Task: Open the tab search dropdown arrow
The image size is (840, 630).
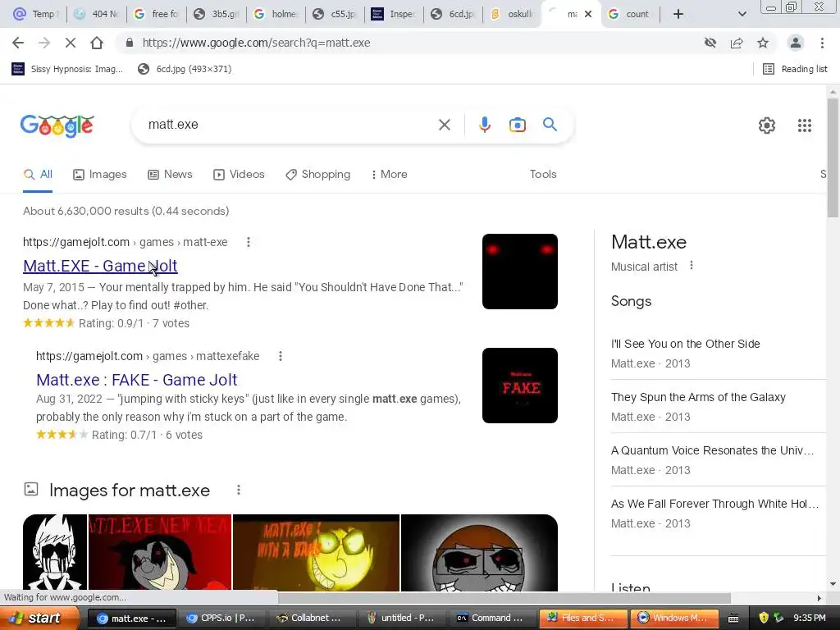Action: click(x=742, y=14)
